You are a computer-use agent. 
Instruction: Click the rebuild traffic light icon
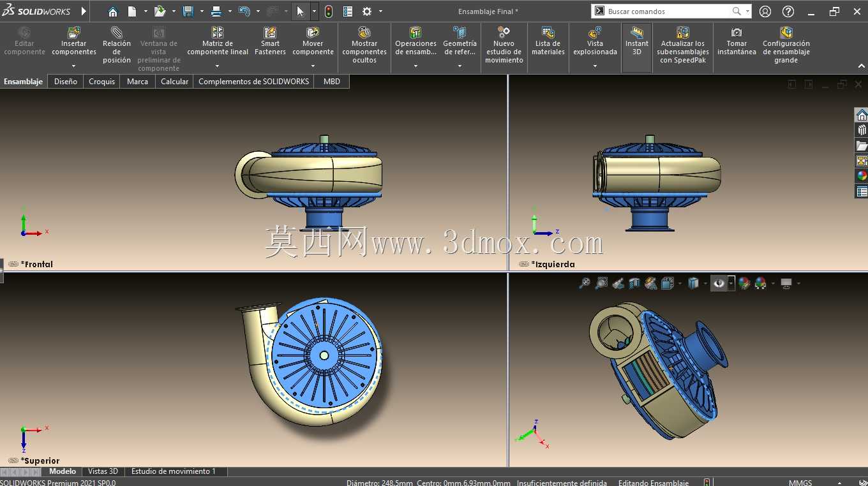tap(329, 11)
